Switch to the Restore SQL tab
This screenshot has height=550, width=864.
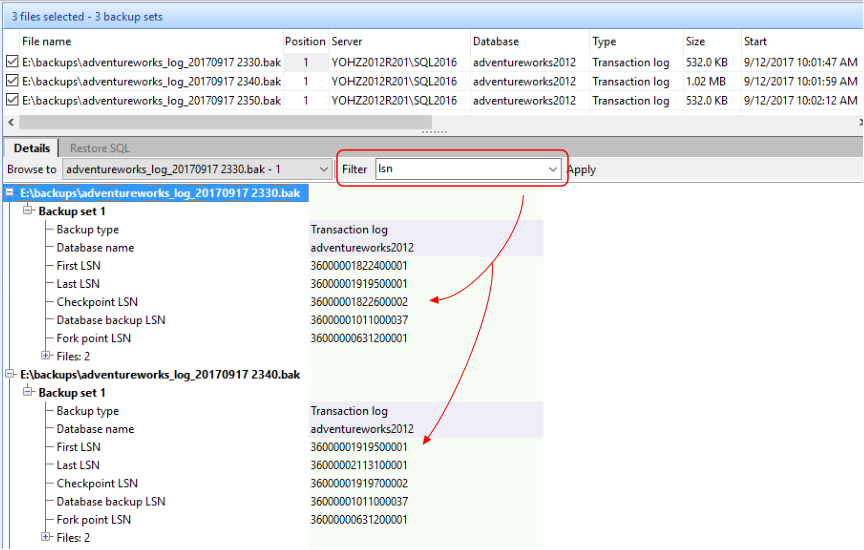pyautogui.click(x=99, y=148)
